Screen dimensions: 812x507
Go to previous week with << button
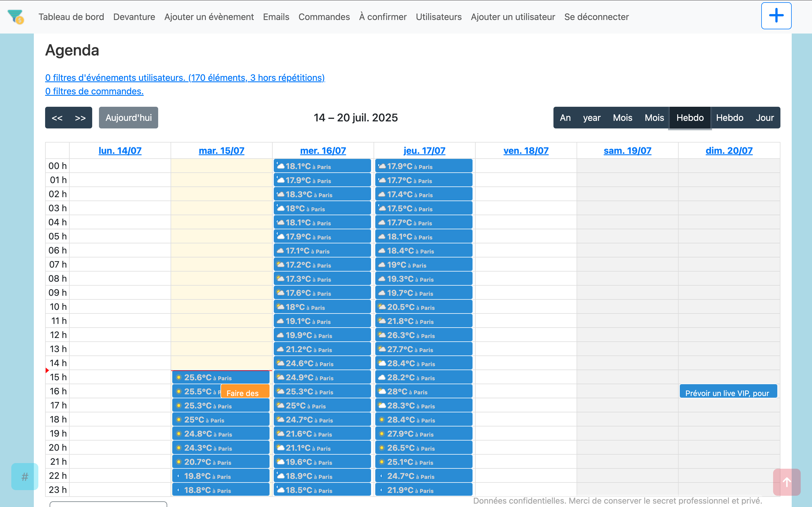click(x=57, y=118)
